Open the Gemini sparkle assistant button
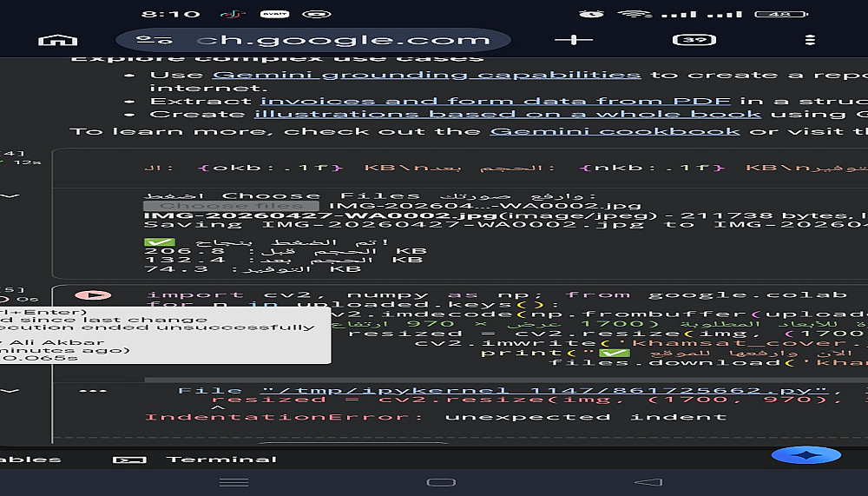This screenshot has width=868, height=496. point(806,455)
